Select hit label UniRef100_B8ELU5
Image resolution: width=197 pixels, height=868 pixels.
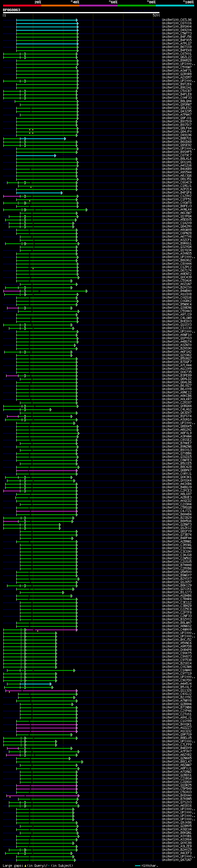click(177, 738)
